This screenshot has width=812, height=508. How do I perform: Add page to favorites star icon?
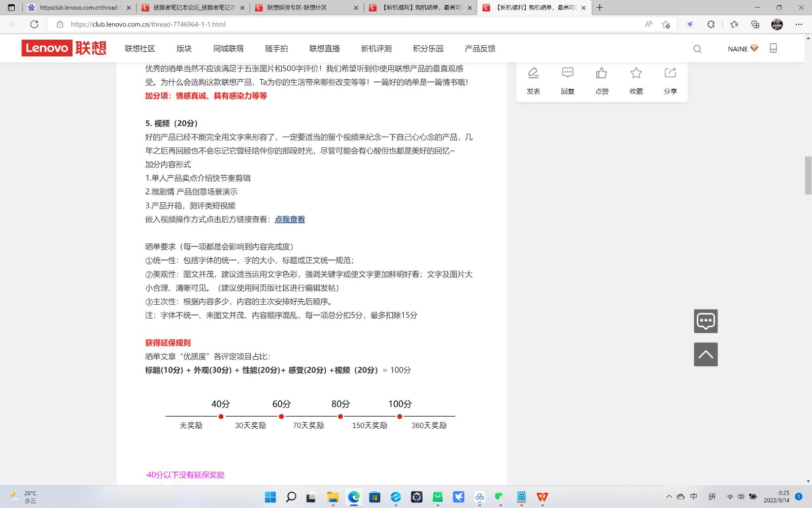tap(666, 24)
